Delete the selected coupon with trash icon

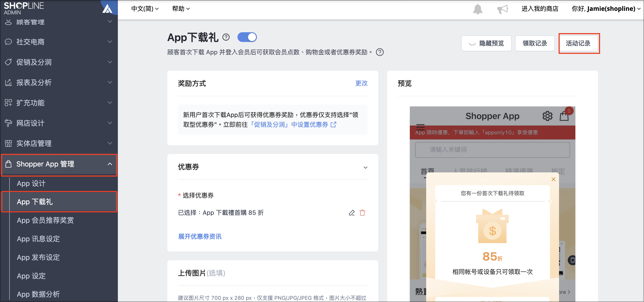[363, 213]
